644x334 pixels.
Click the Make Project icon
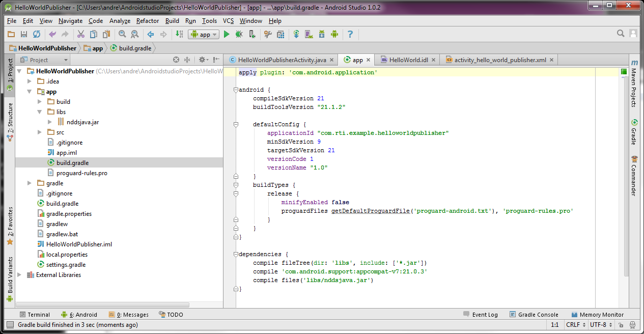(179, 34)
